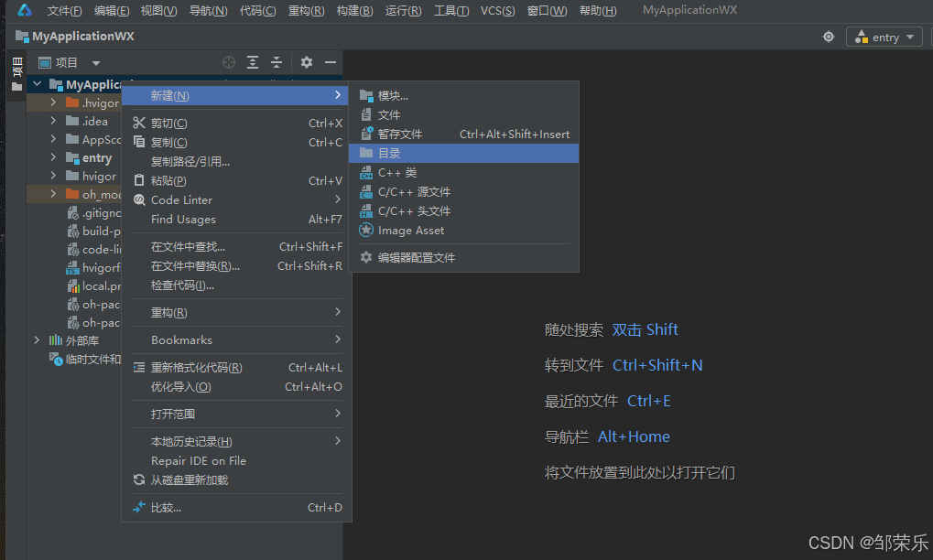Open the Bookmarks submenu
The width and height of the screenshot is (933, 560).
pyautogui.click(x=237, y=339)
